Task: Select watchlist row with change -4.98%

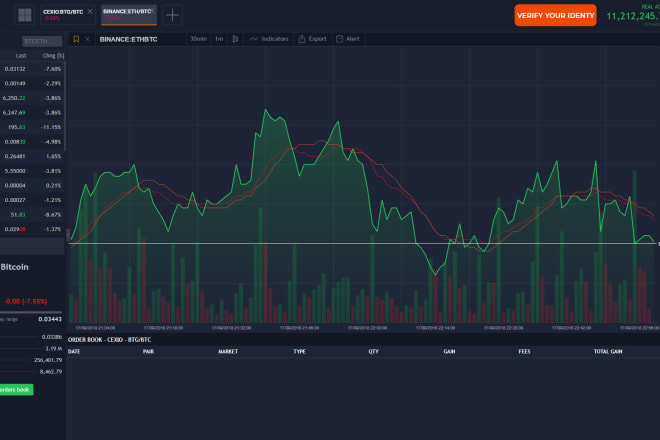Action: pyautogui.click(x=32, y=142)
